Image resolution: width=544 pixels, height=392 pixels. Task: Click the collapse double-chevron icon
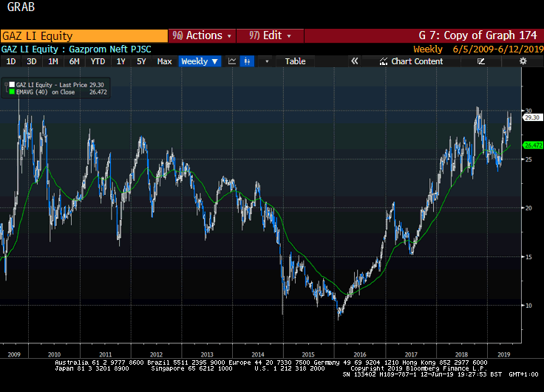(354, 61)
